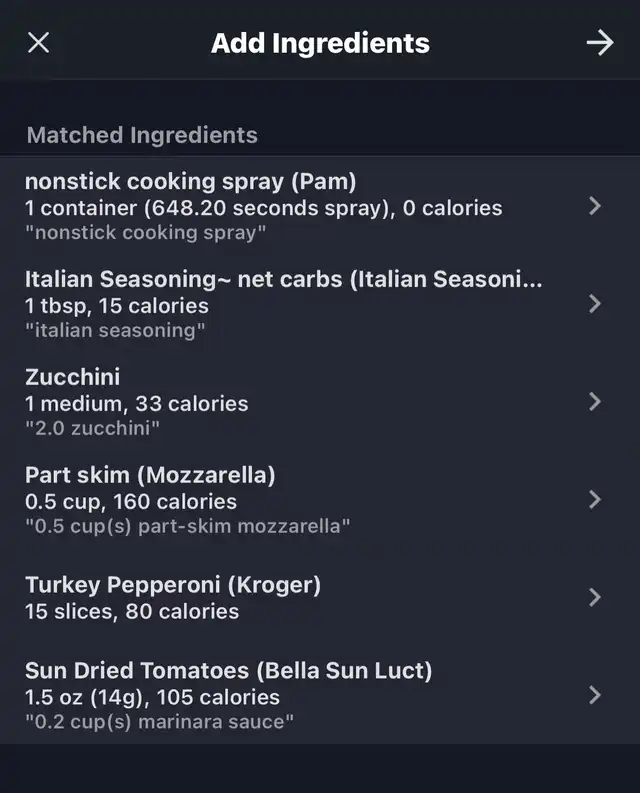Tap the Part skim (Mozzarella) title
The height and width of the screenshot is (793, 640).
(150, 475)
